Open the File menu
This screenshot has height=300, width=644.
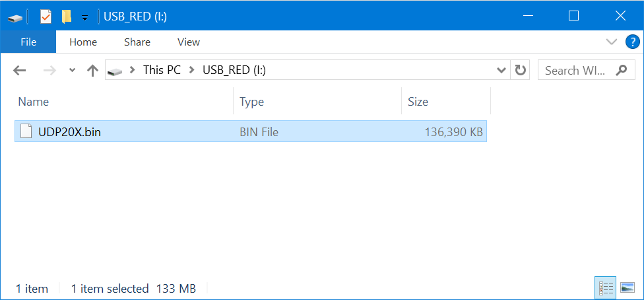tap(28, 42)
